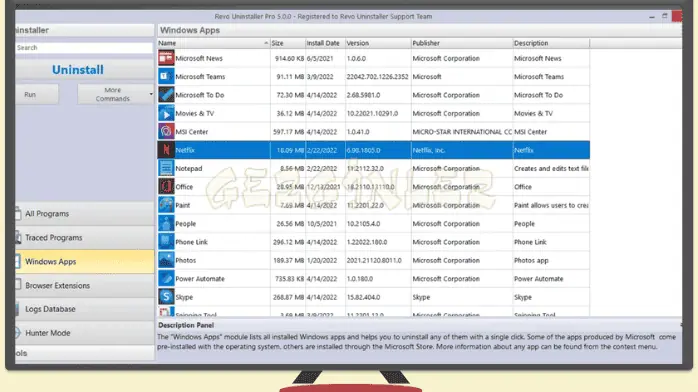Sort the list by Name column
The image size is (698, 392).
click(x=214, y=43)
